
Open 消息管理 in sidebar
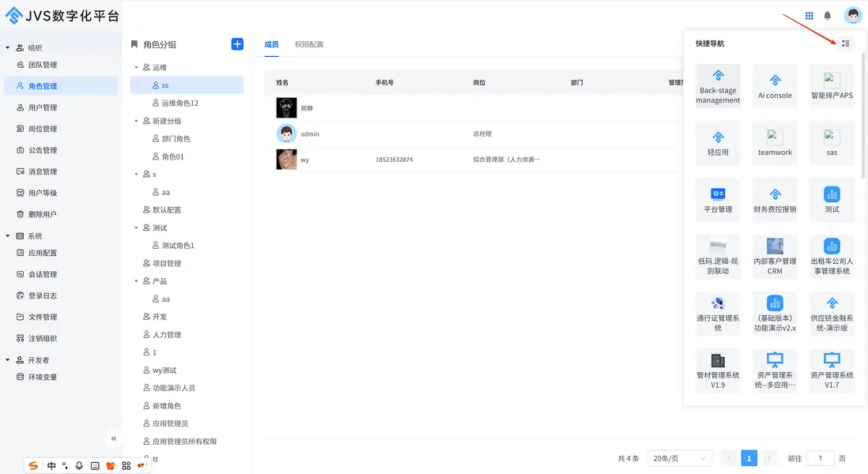pyautogui.click(x=61, y=171)
